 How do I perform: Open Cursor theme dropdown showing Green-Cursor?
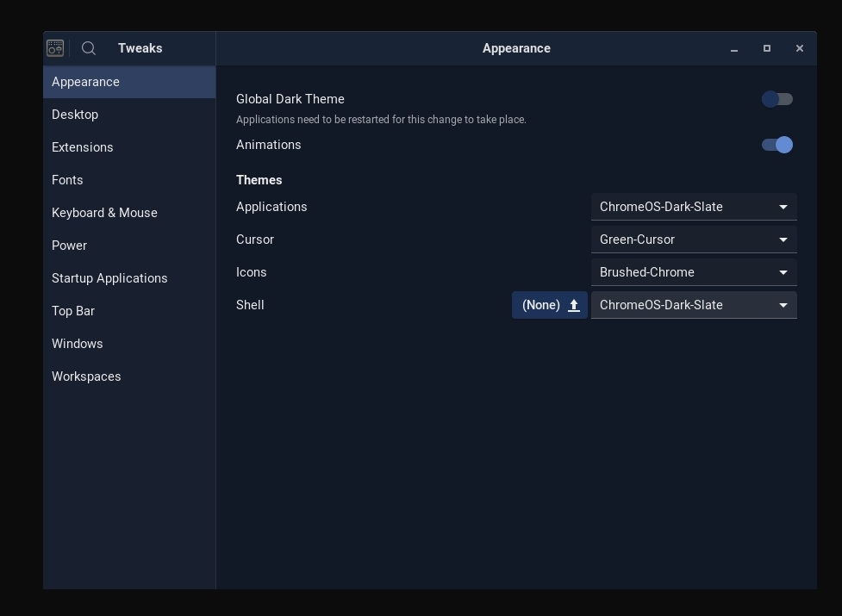[x=694, y=240]
